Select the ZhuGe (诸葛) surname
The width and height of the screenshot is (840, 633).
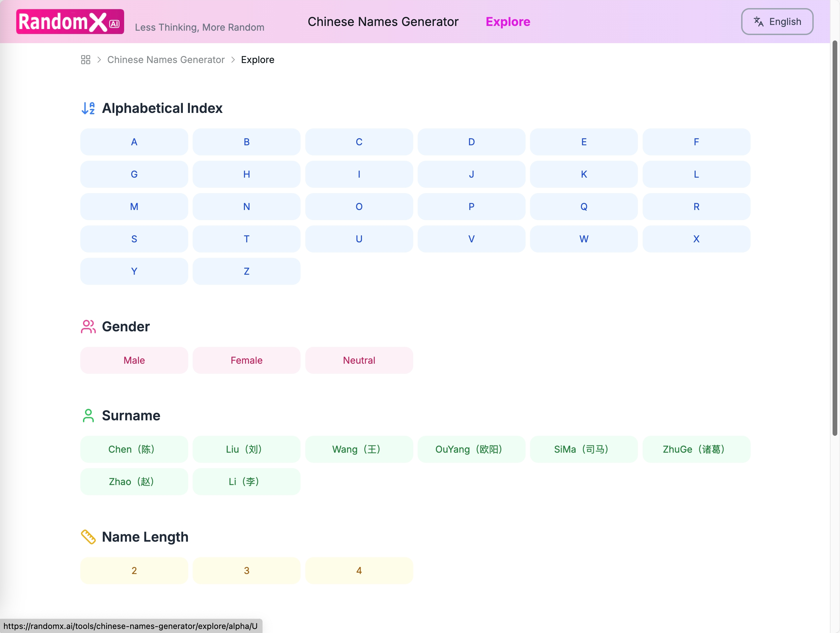(696, 449)
